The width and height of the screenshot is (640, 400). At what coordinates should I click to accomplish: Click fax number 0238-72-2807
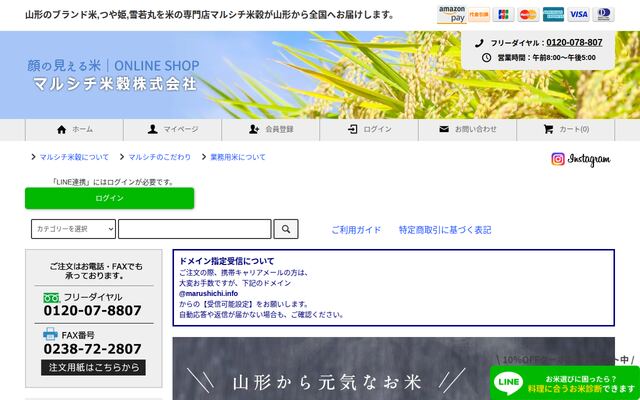click(x=93, y=349)
